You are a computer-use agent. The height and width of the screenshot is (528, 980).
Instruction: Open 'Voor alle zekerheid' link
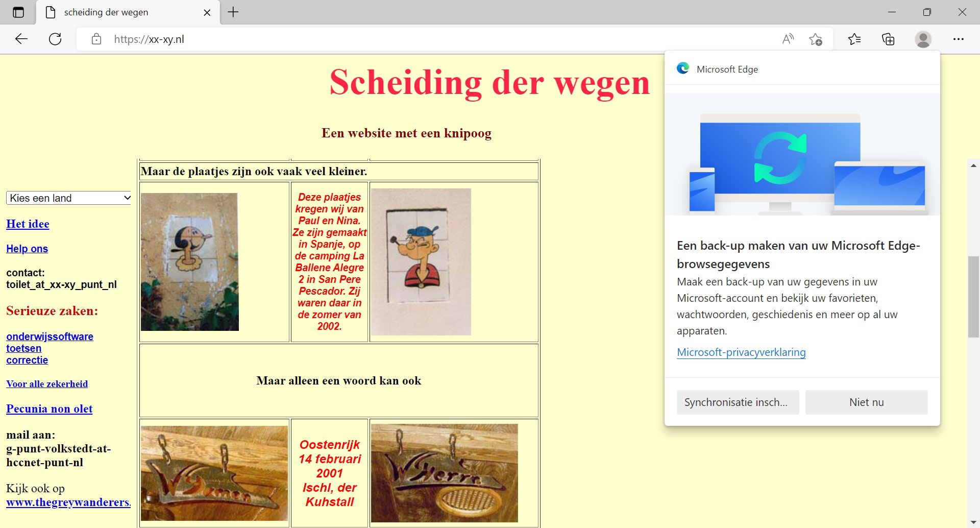pyautogui.click(x=47, y=384)
